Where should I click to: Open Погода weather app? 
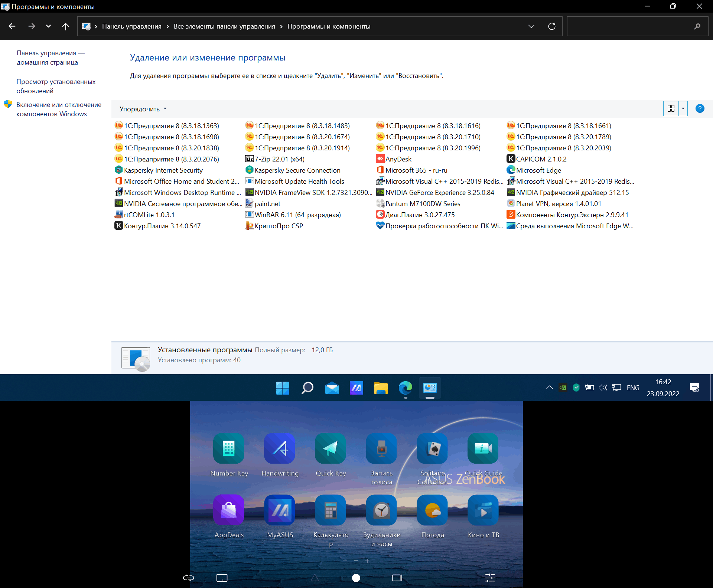[x=432, y=510]
